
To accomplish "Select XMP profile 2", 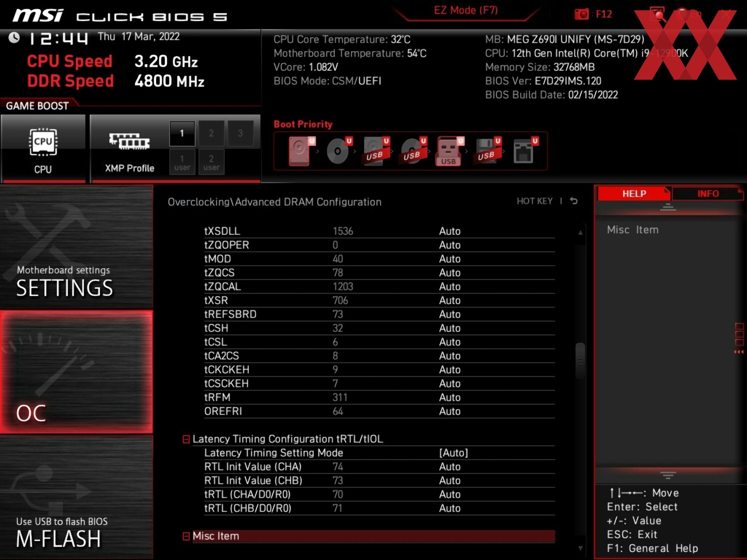I will pyautogui.click(x=211, y=133).
